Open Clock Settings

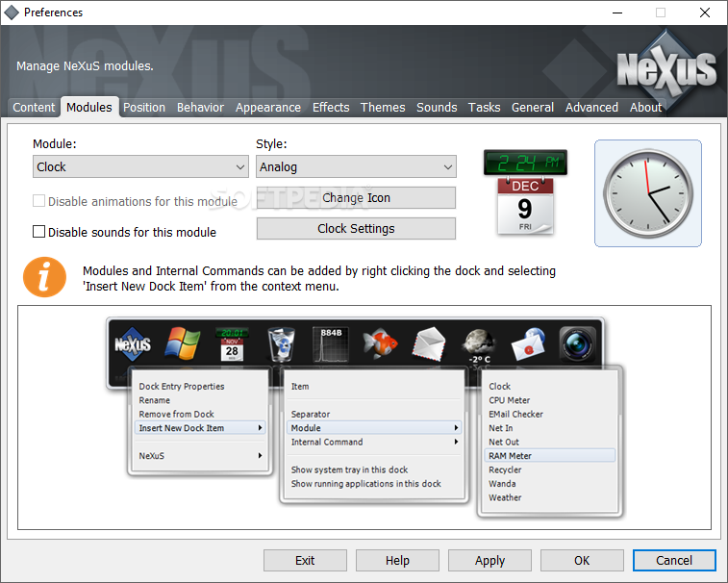pyautogui.click(x=356, y=229)
